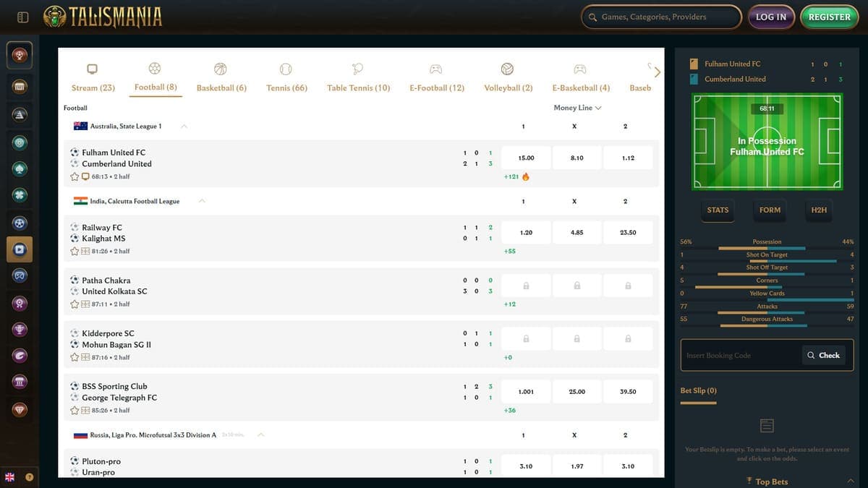The height and width of the screenshot is (488, 868).
Task: Open pitch tracker icon for Railway FC match
Action: pyautogui.click(x=85, y=252)
